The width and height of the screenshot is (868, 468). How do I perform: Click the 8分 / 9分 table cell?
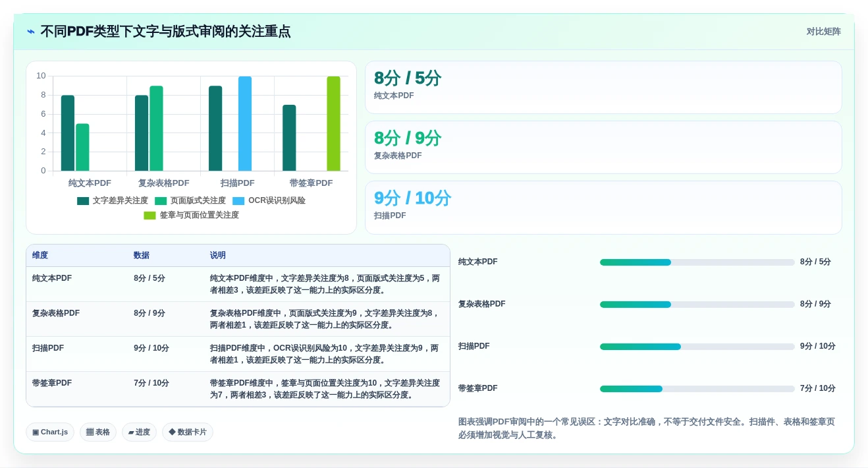pyautogui.click(x=149, y=314)
